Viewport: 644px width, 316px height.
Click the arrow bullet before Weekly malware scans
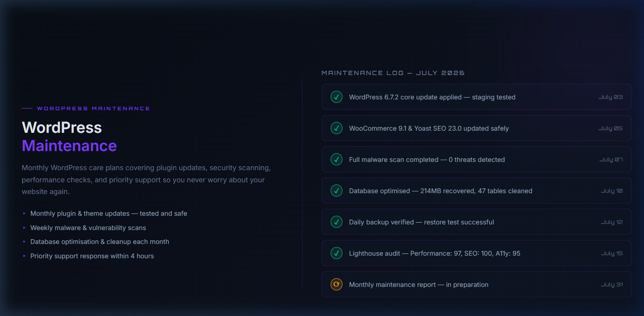[x=24, y=227]
